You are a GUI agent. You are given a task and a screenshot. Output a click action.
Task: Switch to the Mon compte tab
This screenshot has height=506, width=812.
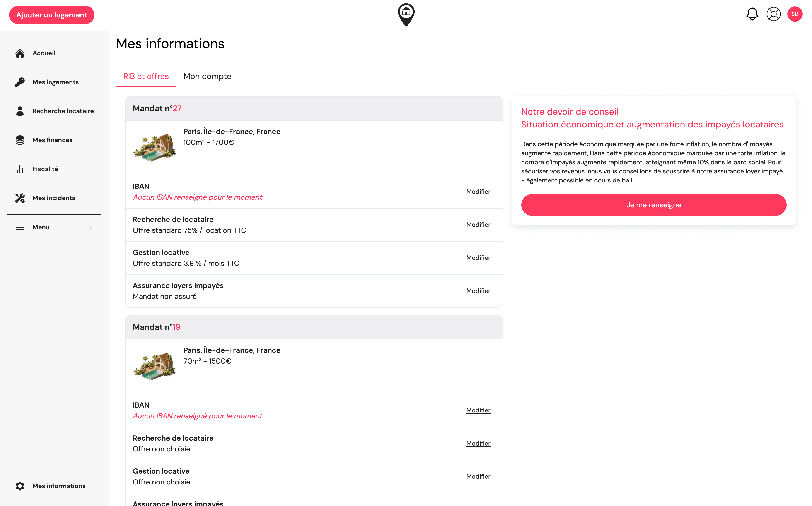click(x=207, y=76)
